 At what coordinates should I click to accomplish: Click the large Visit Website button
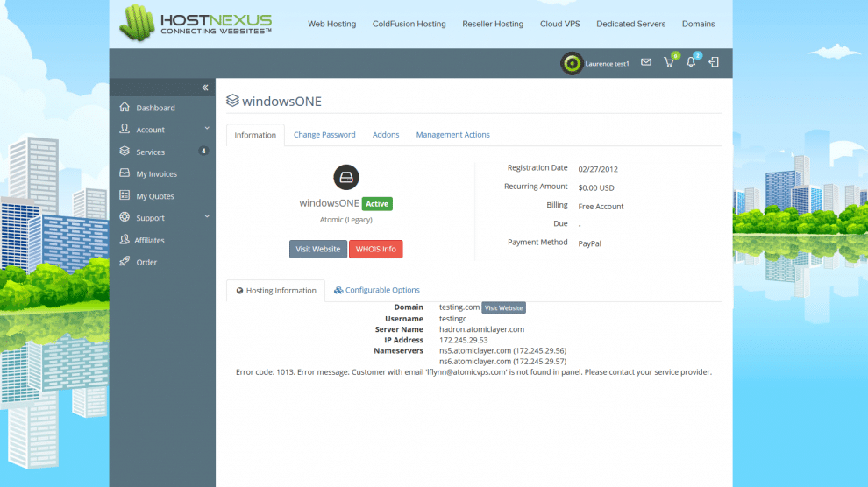tap(317, 249)
